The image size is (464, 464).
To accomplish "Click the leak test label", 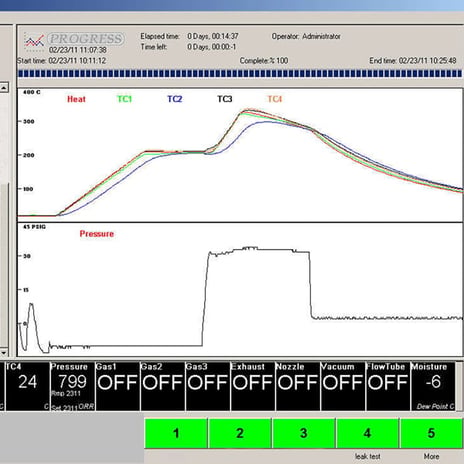I will [367, 456].
